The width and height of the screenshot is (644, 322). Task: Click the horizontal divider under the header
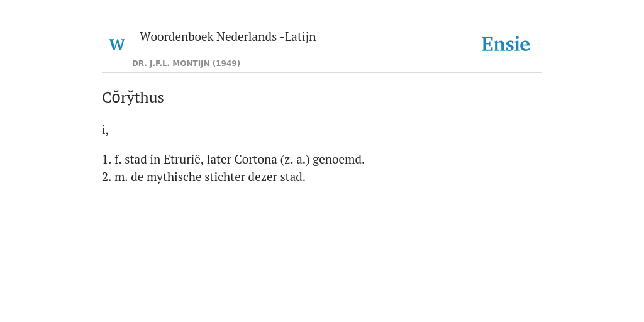tap(322, 73)
